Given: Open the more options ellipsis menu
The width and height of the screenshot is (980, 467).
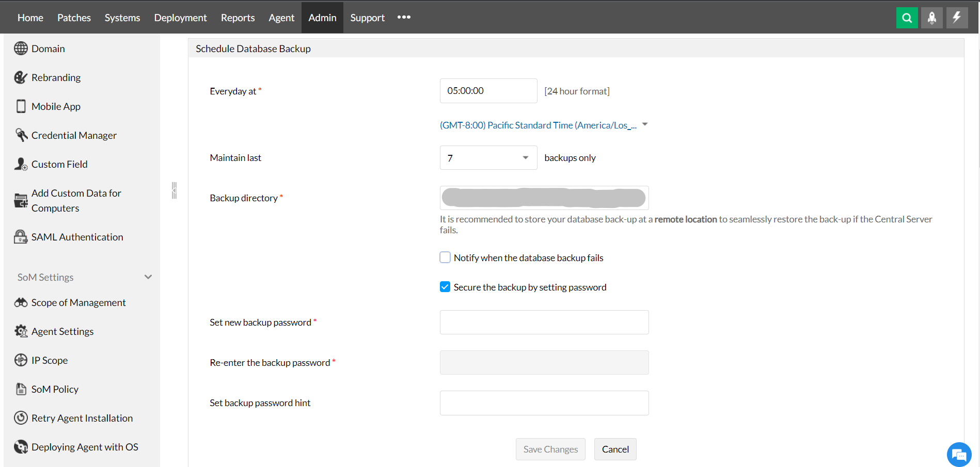Looking at the screenshot, I should (x=404, y=18).
